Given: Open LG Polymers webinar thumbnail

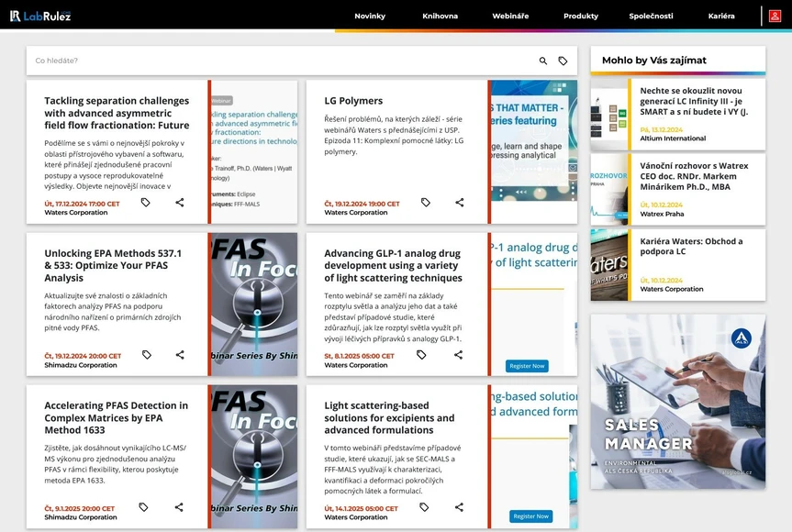Looking at the screenshot, I should pyautogui.click(x=534, y=152).
